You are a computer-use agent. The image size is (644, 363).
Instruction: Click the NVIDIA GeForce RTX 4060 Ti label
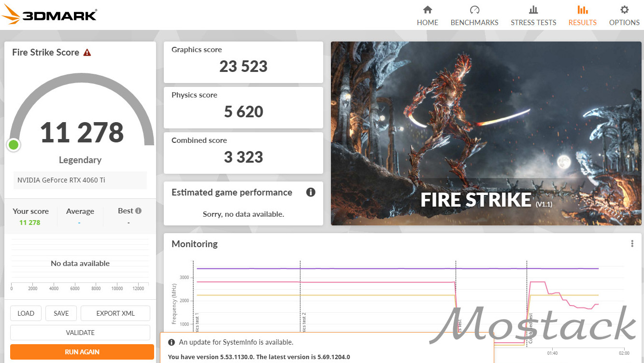click(61, 180)
